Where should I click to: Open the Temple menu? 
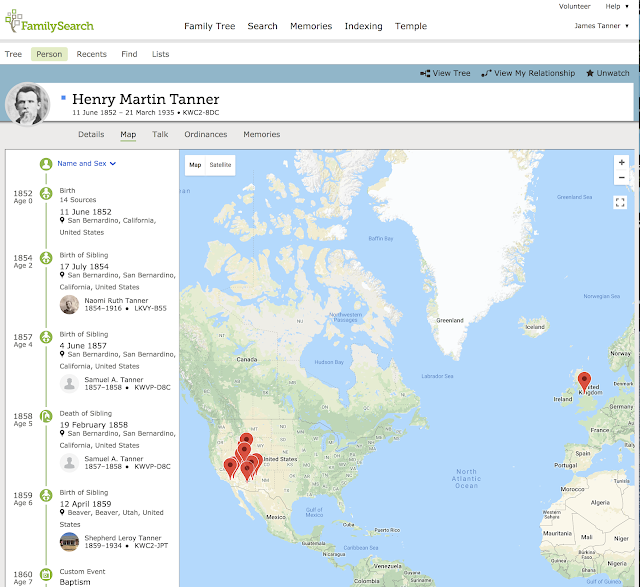click(x=411, y=26)
